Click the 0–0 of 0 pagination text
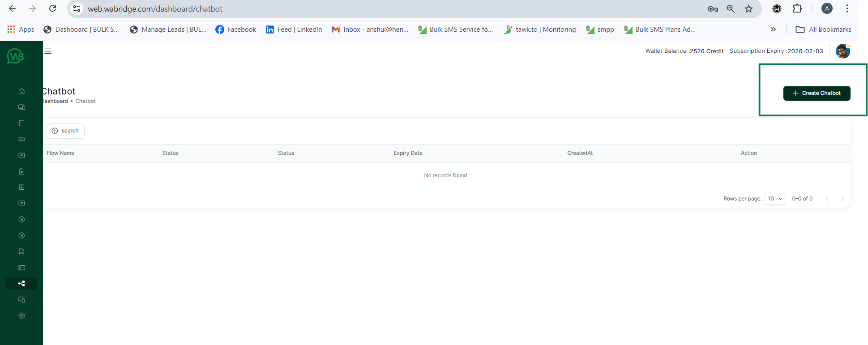 [802, 199]
